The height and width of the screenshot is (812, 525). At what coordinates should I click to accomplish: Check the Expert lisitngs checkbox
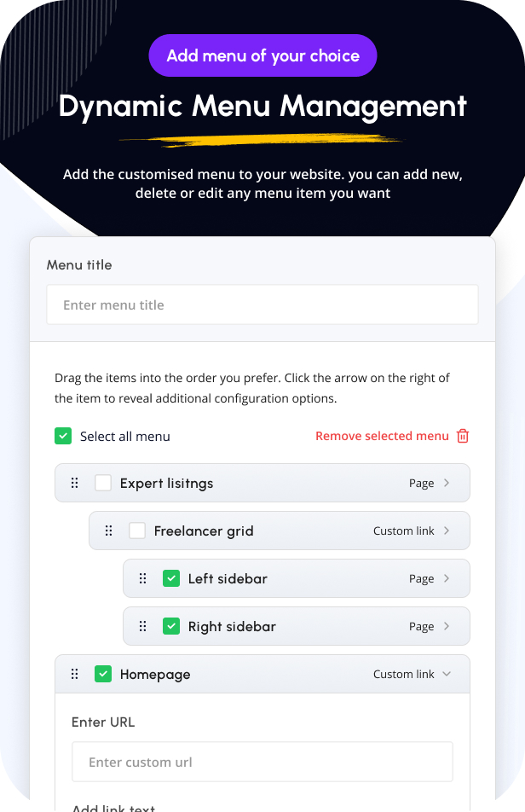pos(103,483)
